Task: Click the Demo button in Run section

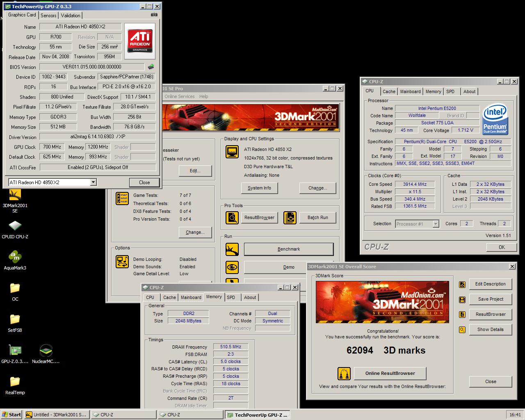Action: pyautogui.click(x=289, y=267)
